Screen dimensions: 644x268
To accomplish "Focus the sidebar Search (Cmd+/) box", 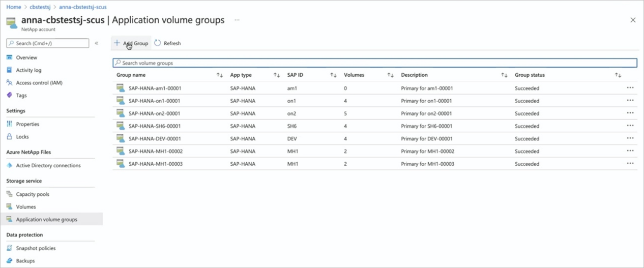I will (x=48, y=43).
